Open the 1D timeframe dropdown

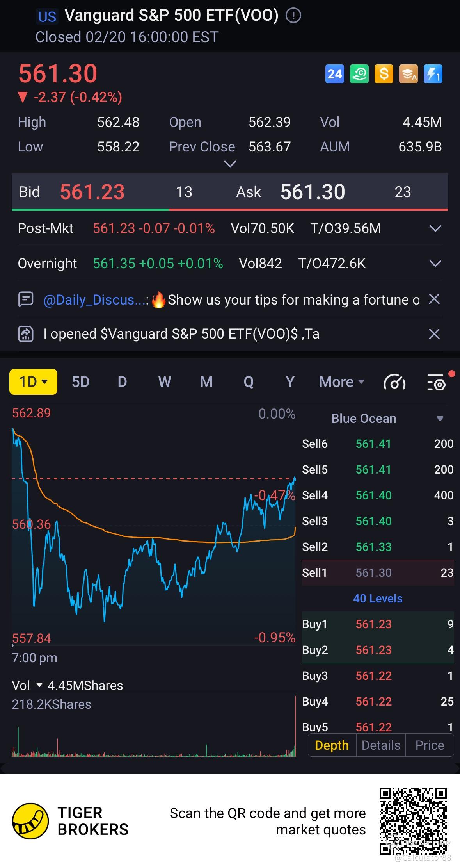tap(34, 382)
